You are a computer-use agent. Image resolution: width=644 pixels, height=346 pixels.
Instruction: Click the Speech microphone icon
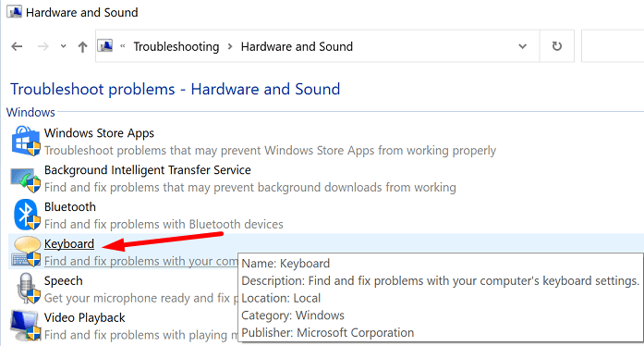coord(28,288)
